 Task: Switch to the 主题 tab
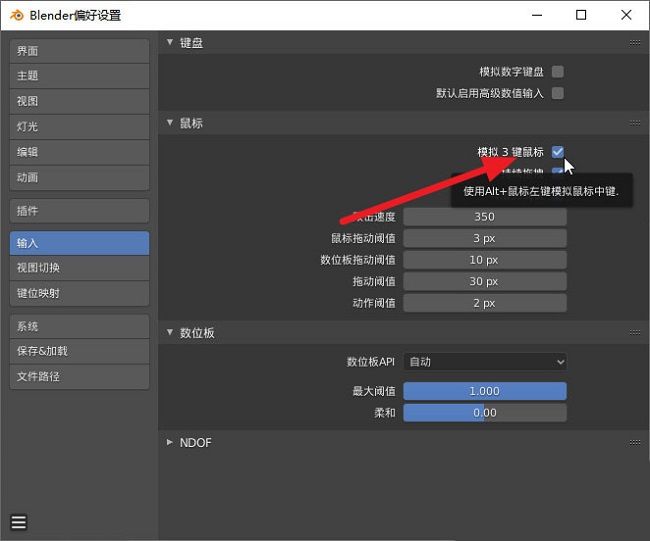[x=79, y=76]
